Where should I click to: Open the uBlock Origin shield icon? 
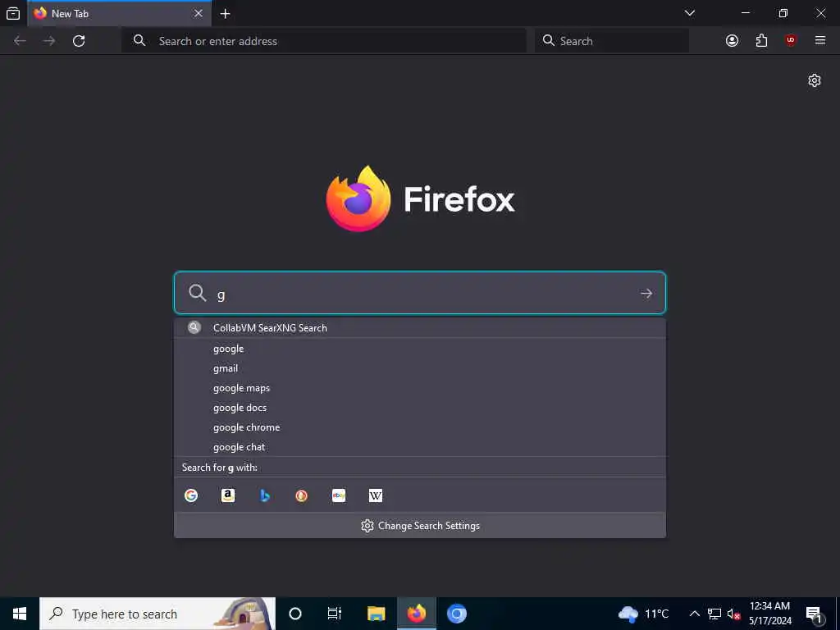[791, 41]
